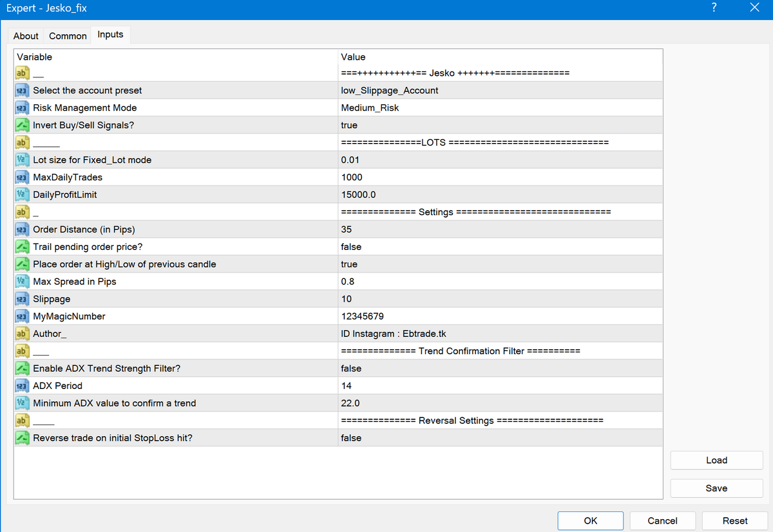
Task: Click the boolean icon next to Invert Buy/Sell Signals
Action: tap(22, 125)
